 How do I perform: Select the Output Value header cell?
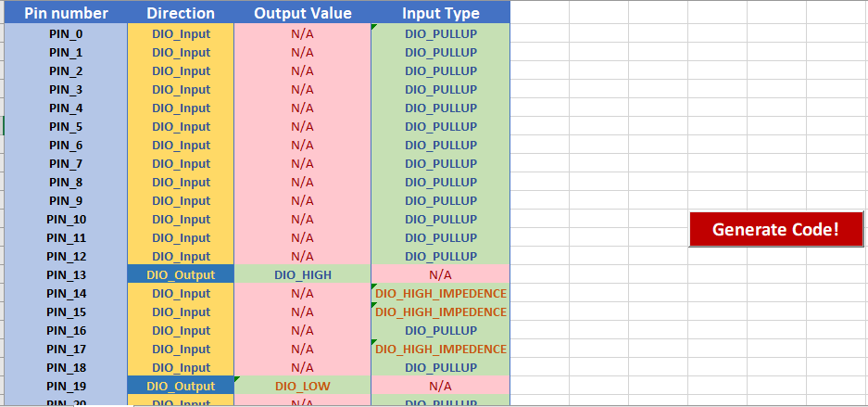tap(302, 13)
